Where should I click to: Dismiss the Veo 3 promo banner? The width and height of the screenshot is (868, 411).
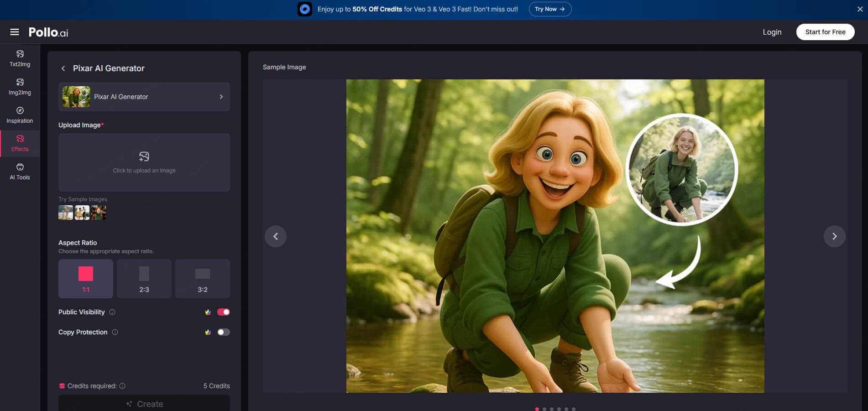(x=860, y=9)
